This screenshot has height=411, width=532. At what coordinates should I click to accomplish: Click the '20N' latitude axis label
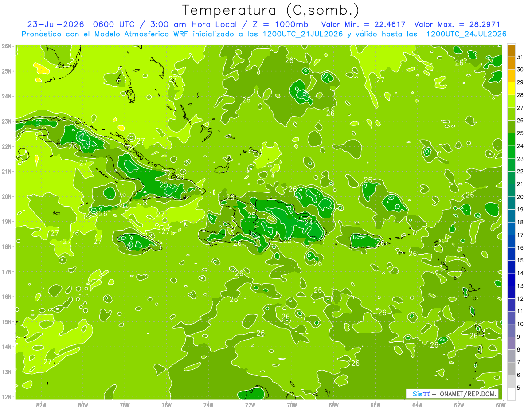[x=6, y=196]
